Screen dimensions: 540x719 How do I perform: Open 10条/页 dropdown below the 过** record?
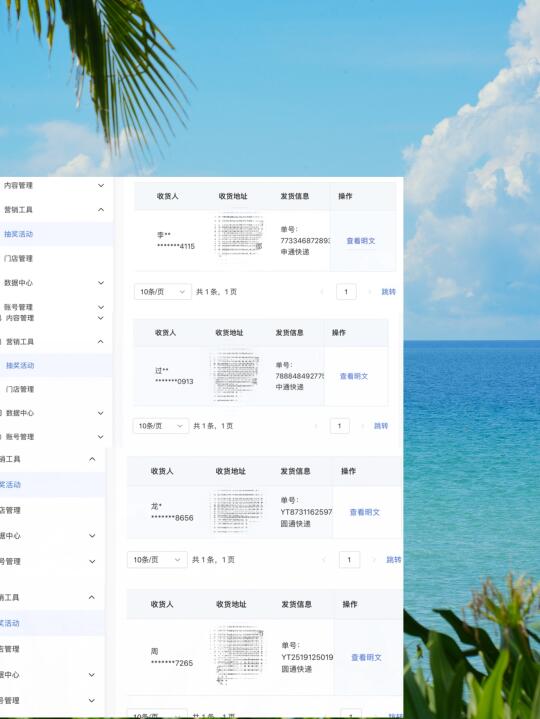coord(160,426)
